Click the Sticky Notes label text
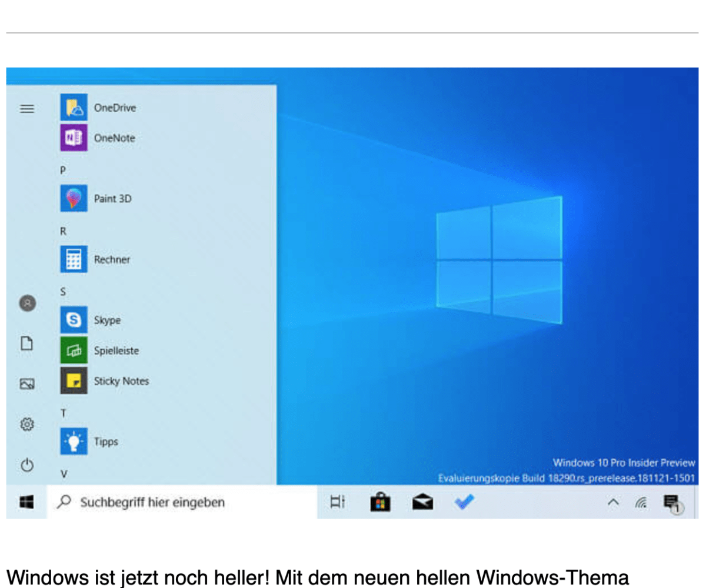The height and width of the screenshot is (588, 706). click(x=121, y=381)
